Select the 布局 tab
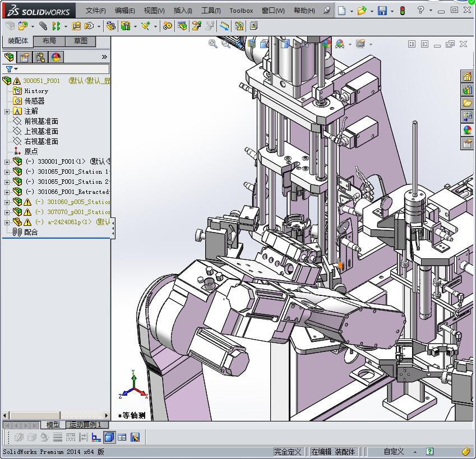 (x=49, y=41)
